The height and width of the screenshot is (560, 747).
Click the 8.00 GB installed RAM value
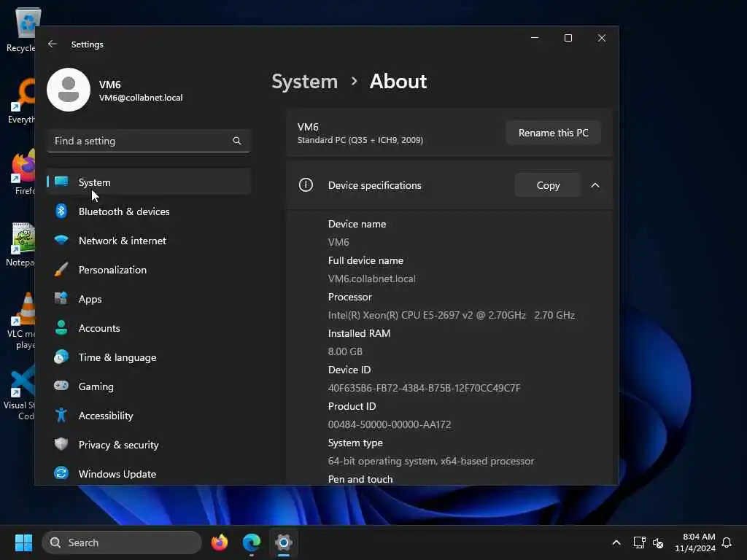[345, 351]
